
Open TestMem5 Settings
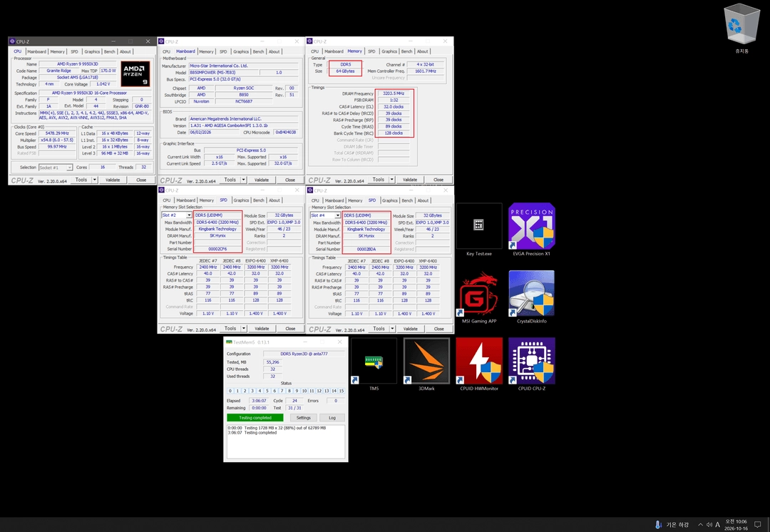[303, 418]
